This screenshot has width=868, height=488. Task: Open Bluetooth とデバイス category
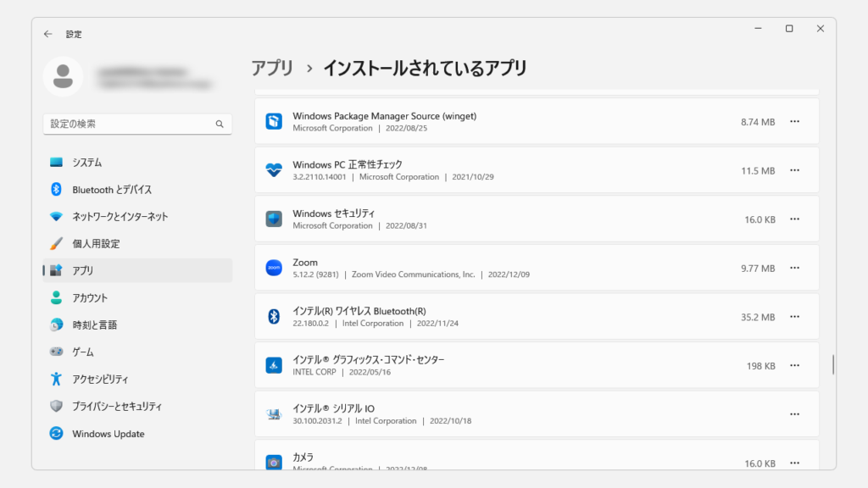pos(137,189)
